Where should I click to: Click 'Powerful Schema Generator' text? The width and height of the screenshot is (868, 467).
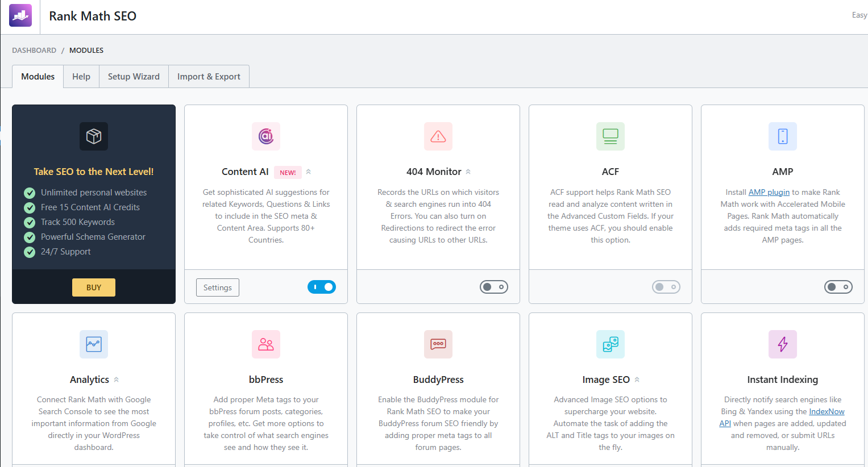93,237
